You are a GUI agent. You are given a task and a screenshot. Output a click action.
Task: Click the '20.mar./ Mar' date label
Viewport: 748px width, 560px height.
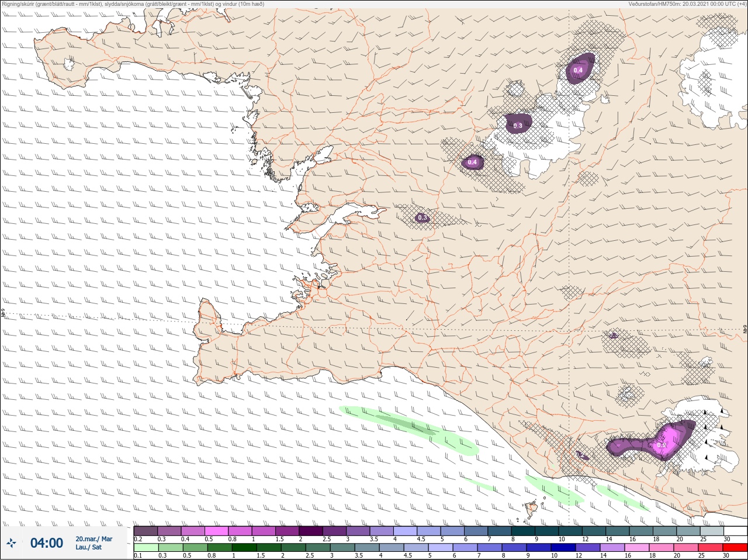point(93,539)
